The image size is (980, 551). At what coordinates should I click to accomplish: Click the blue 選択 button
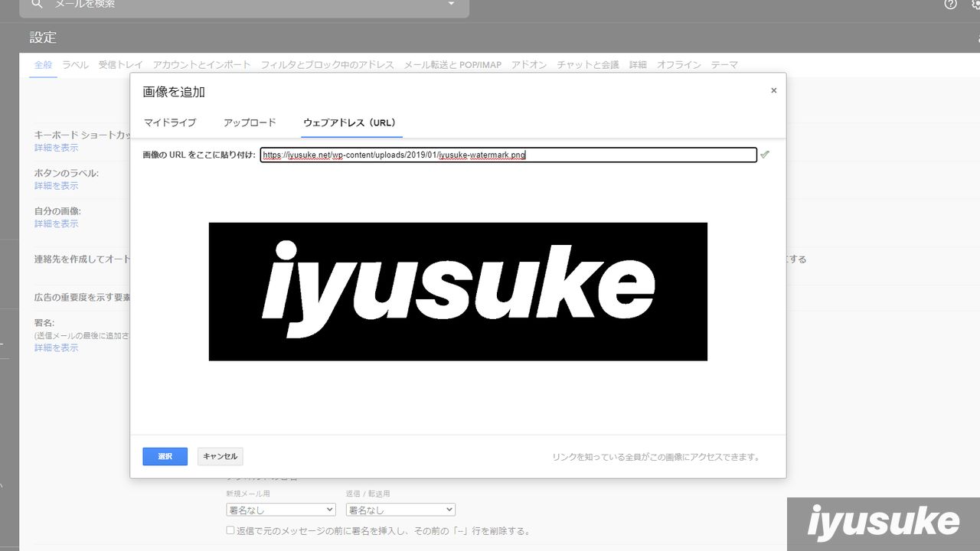click(165, 456)
